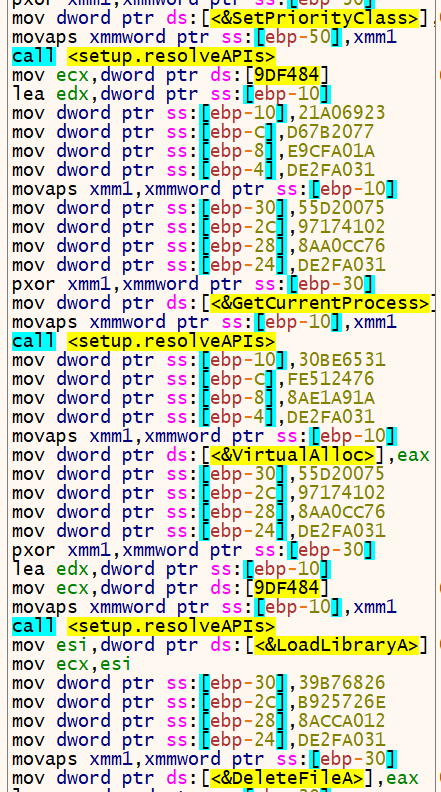Select the line storing to <&SetPriorityClass>
This screenshot has height=792, width=441.
pos(226,18)
